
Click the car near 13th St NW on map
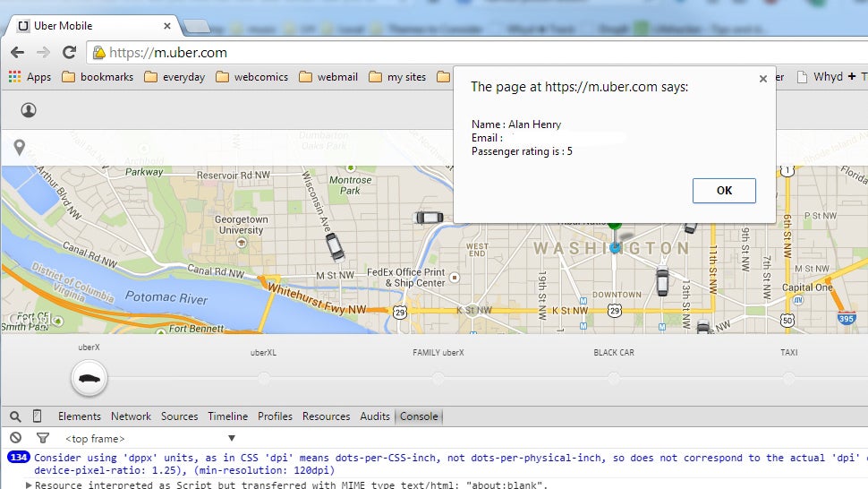coord(662,281)
